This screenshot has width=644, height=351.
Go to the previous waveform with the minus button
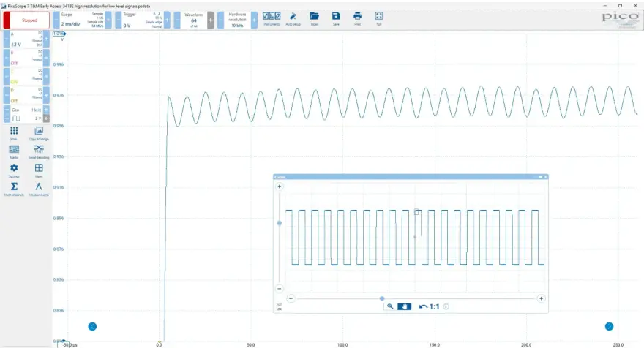pos(177,20)
